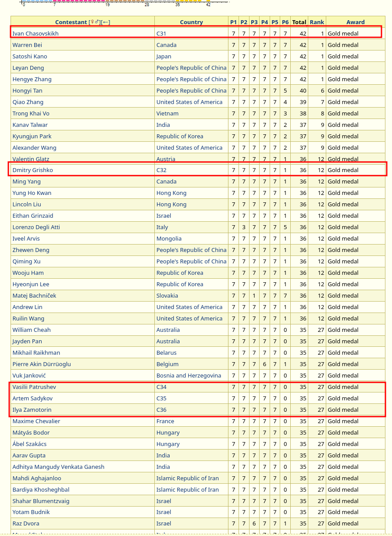The image size is (392, 536).
Task: Open contestant Jayden Pan's profile
Action: click(29, 341)
